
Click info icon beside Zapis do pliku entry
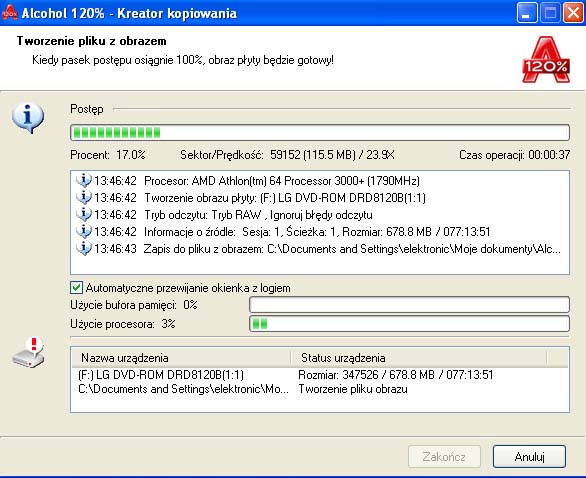[83, 249]
